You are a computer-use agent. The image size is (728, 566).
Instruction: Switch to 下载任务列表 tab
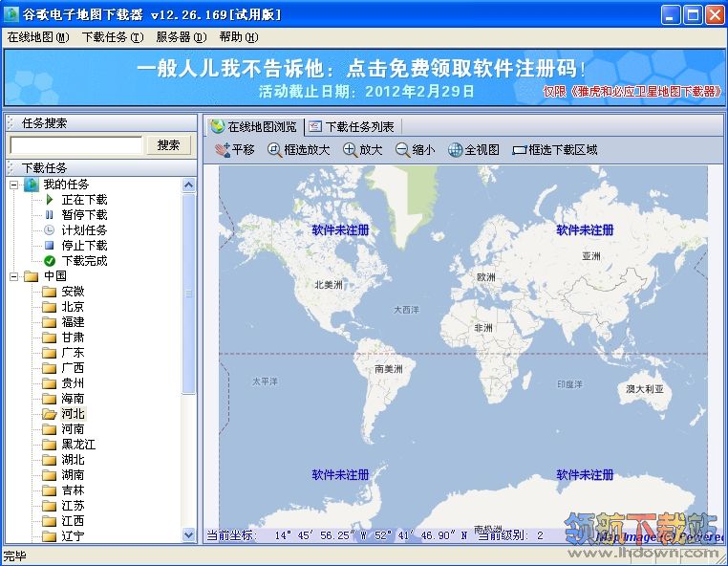[353, 126]
